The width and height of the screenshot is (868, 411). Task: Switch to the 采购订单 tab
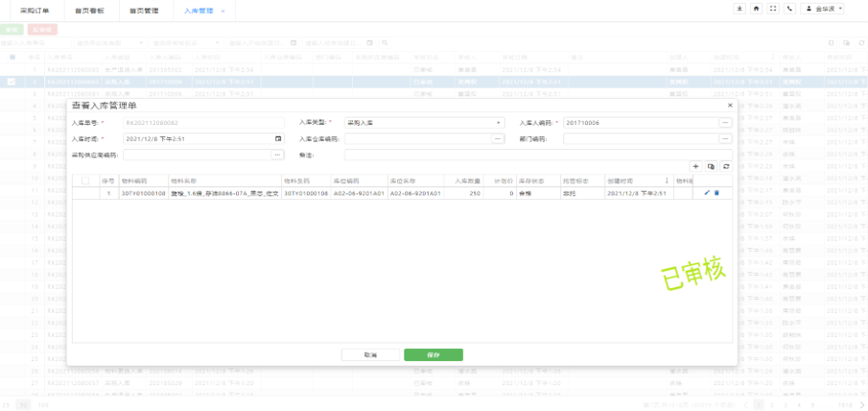(x=37, y=11)
